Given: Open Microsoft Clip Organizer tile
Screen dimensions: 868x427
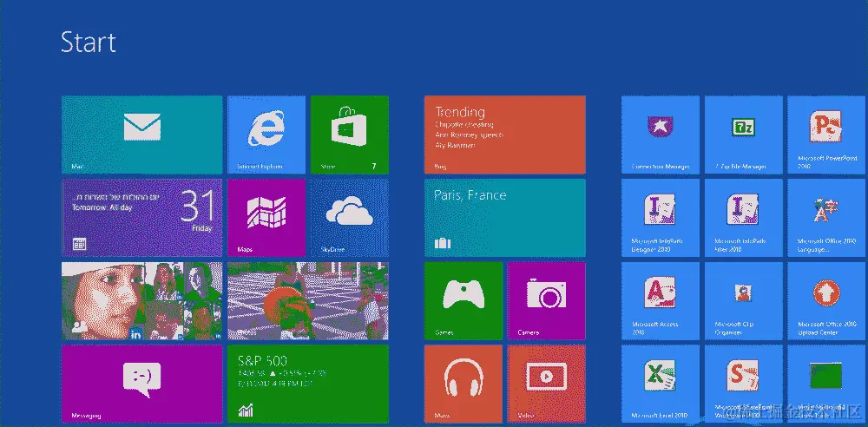Looking at the screenshot, I should click(x=744, y=301).
